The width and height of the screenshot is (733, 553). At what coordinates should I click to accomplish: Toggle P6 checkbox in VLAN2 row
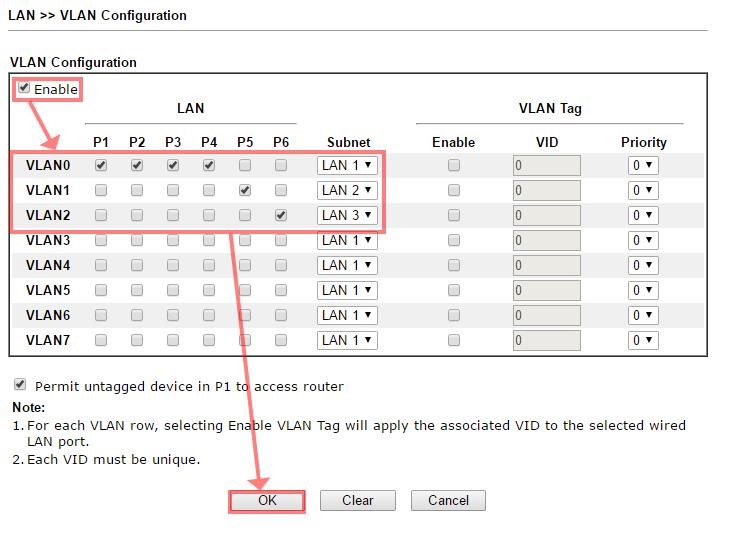281,215
